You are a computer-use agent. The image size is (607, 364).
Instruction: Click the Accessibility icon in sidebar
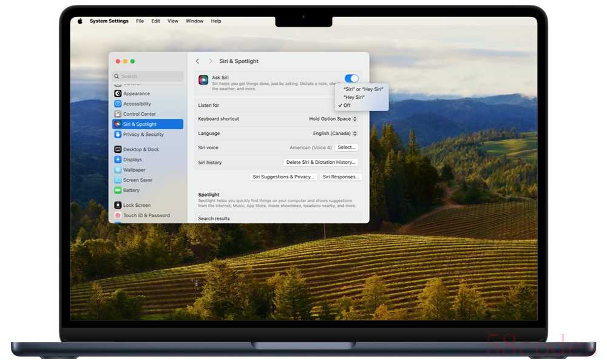(x=118, y=104)
